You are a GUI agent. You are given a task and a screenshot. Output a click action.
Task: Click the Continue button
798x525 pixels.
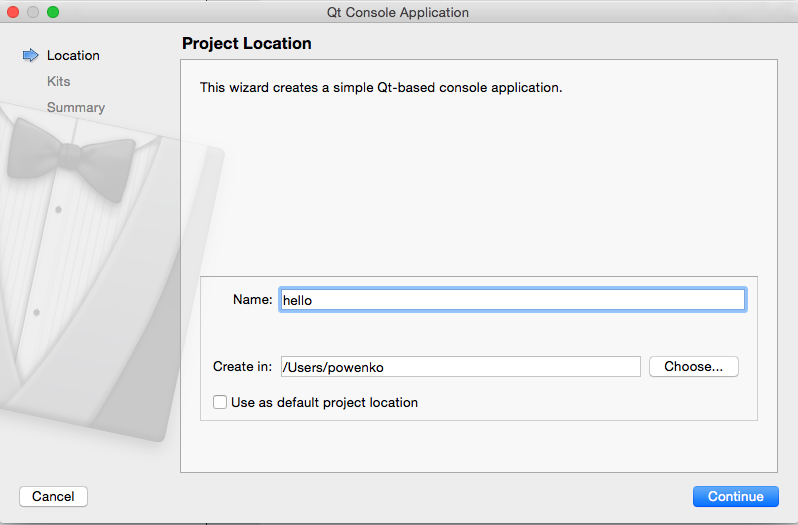pyautogui.click(x=735, y=496)
